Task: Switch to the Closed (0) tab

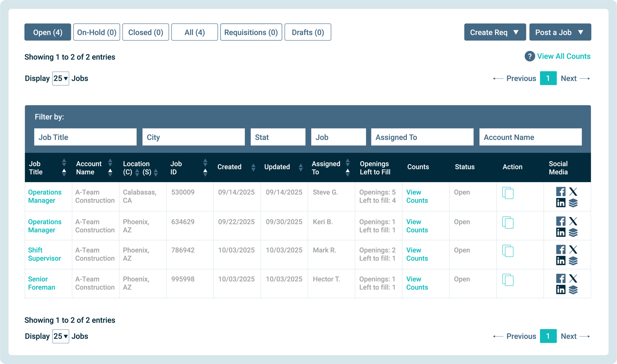Action: click(146, 32)
